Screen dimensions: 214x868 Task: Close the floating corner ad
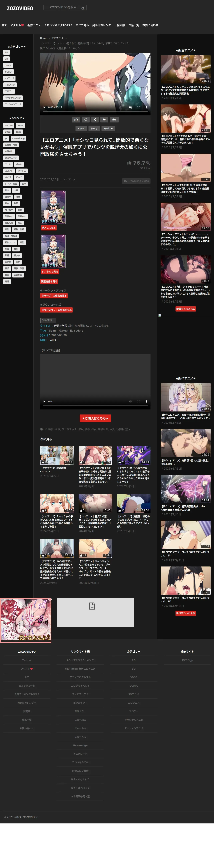coord(50,600)
